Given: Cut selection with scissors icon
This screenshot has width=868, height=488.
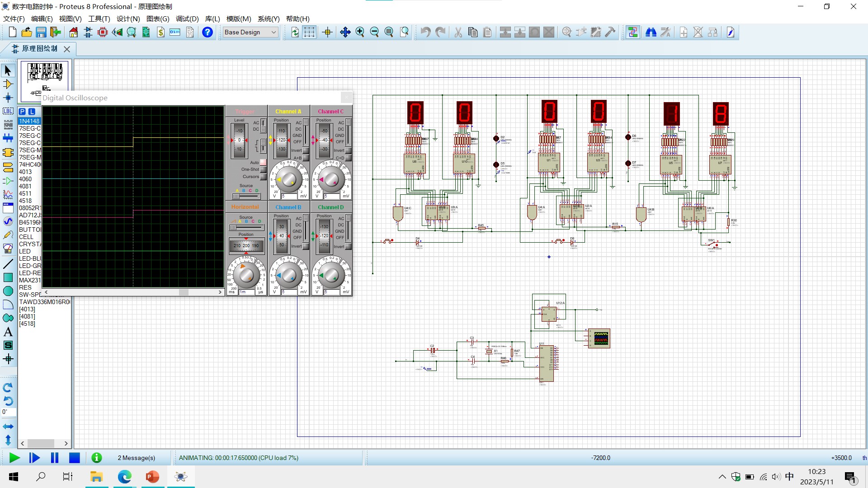Looking at the screenshot, I should [458, 32].
